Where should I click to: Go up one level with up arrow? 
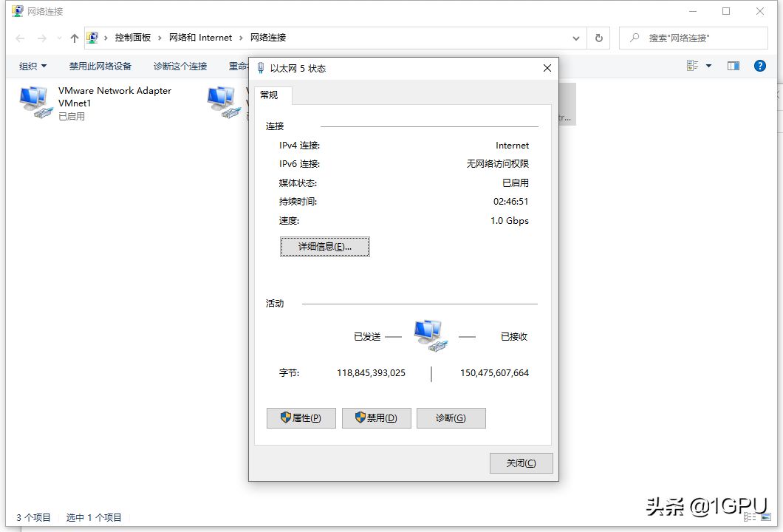pos(75,38)
